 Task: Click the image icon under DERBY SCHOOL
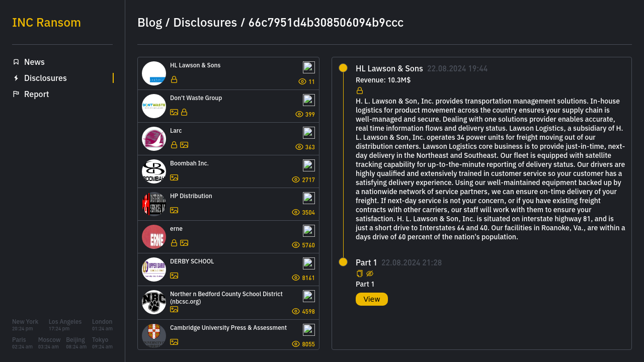point(174,276)
